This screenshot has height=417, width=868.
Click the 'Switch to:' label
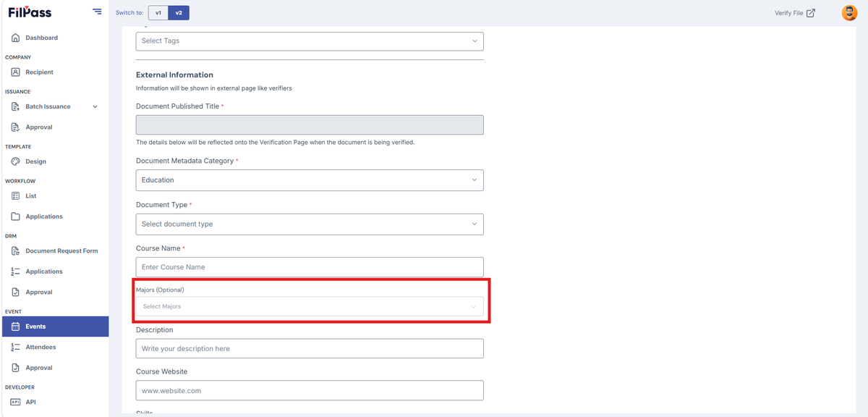pos(129,13)
